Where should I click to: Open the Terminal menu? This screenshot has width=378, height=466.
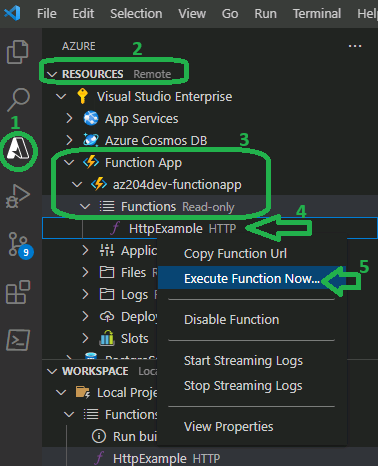click(317, 14)
